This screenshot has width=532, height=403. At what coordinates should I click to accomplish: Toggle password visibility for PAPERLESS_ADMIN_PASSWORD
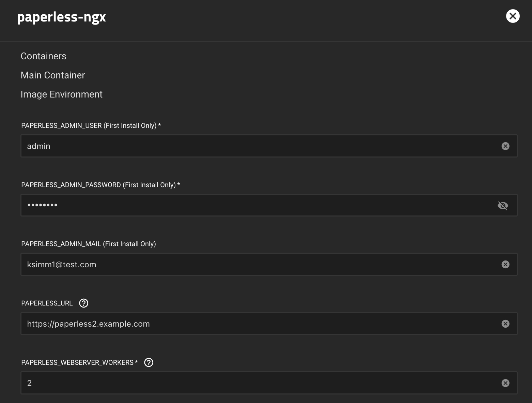[503, 205]
